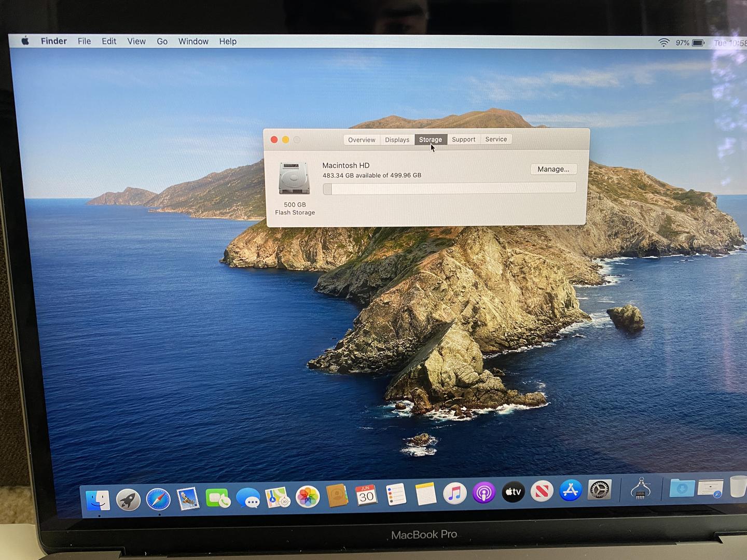The width and height of the screenshot is (747, 560).
Task: Click the '483.34 GB available of 499.96 GB' text
Action: 372,175
